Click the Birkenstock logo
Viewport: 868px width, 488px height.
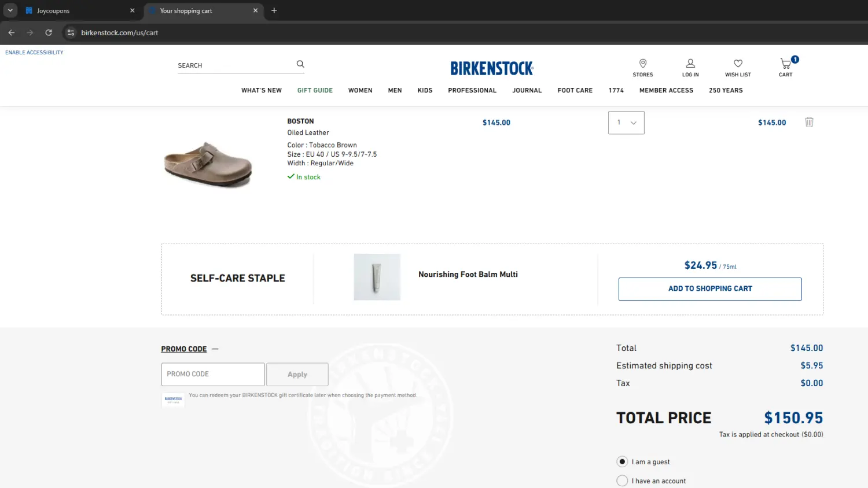(492, 68)
